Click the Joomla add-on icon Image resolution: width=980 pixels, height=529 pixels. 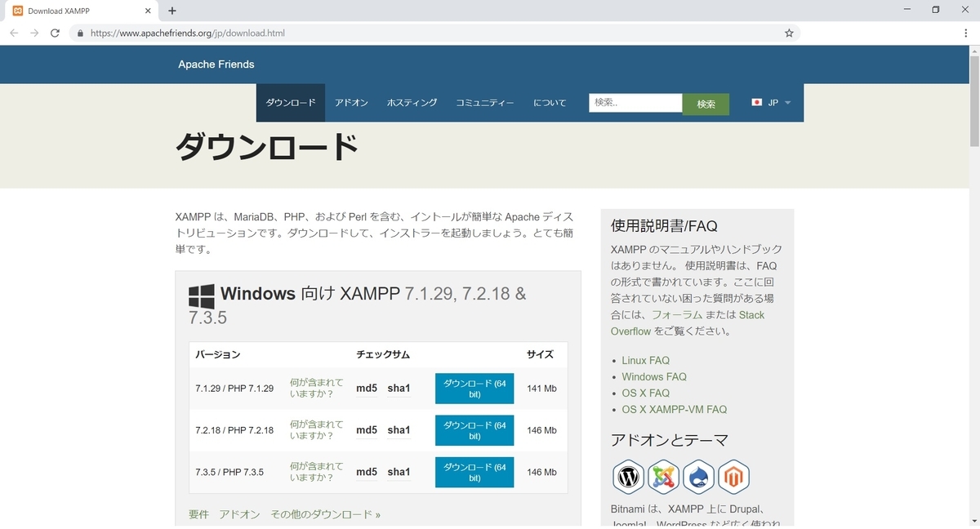point(663,476)
